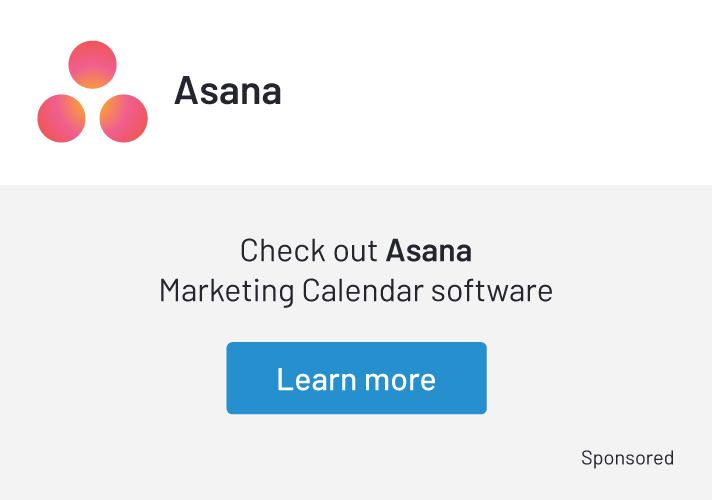The height and width of the screenshot is (500, 712).
Task: Click the letter "A" in the header Asana name
Action: [186, 91]
